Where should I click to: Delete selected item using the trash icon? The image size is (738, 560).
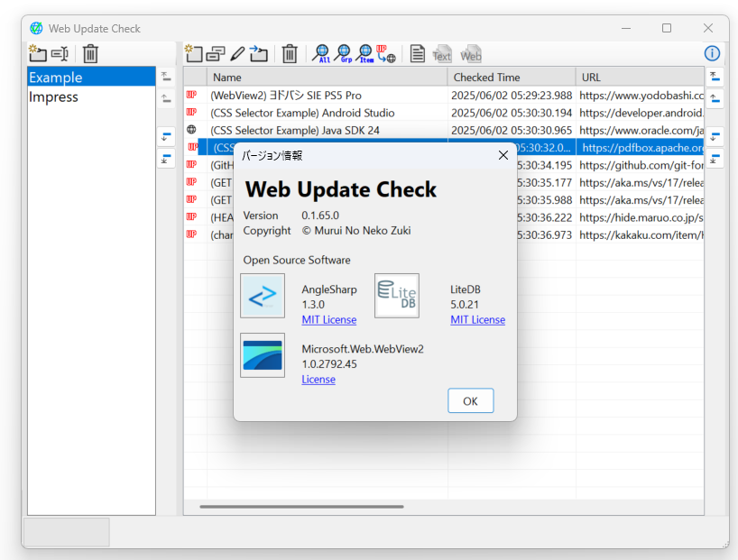tap(289, 54)
